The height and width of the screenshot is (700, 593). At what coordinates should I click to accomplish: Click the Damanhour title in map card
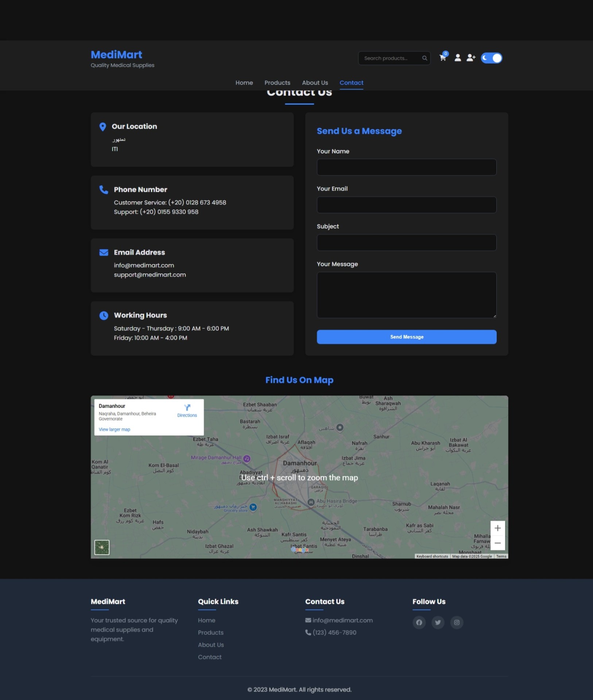(112, 406)
